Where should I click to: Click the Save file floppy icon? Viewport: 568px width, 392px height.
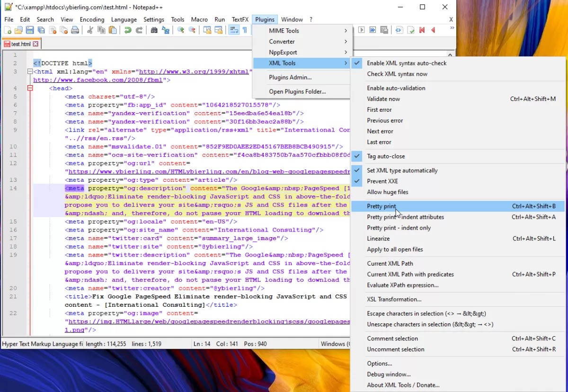[30, 30]
